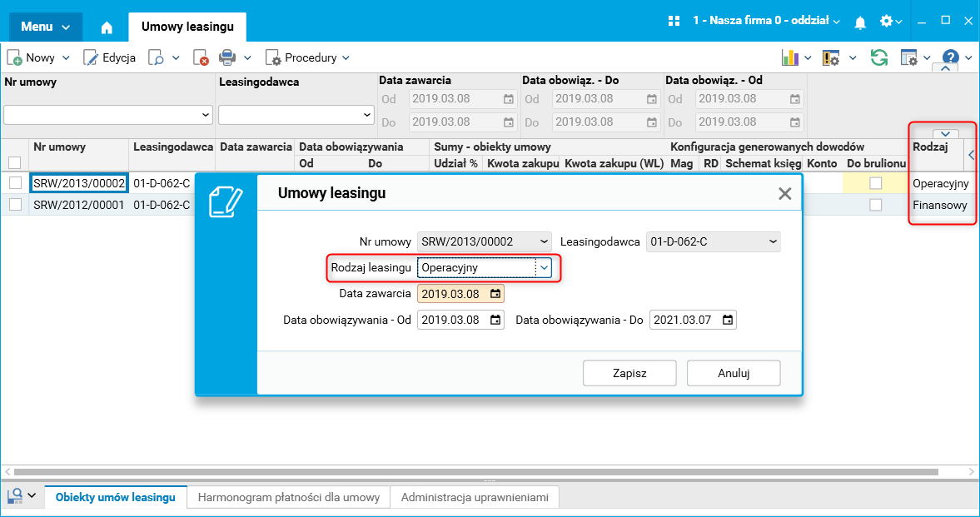Open calendar for dialog Data zawarcia
Viewport: 980px width, 517px height.
click(495, 294)
